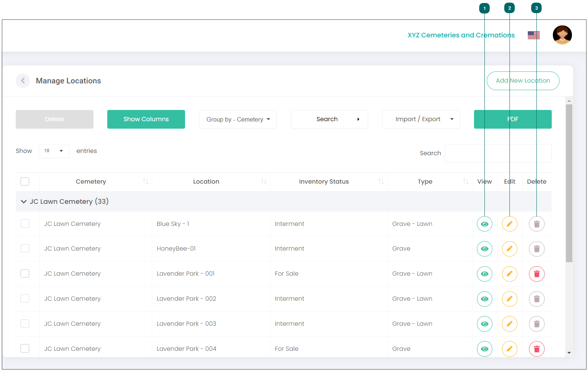Image resolution: width=588 pixels, height=371 pixels.
Task: Click the Add New Location button
Action: (523, 81)
